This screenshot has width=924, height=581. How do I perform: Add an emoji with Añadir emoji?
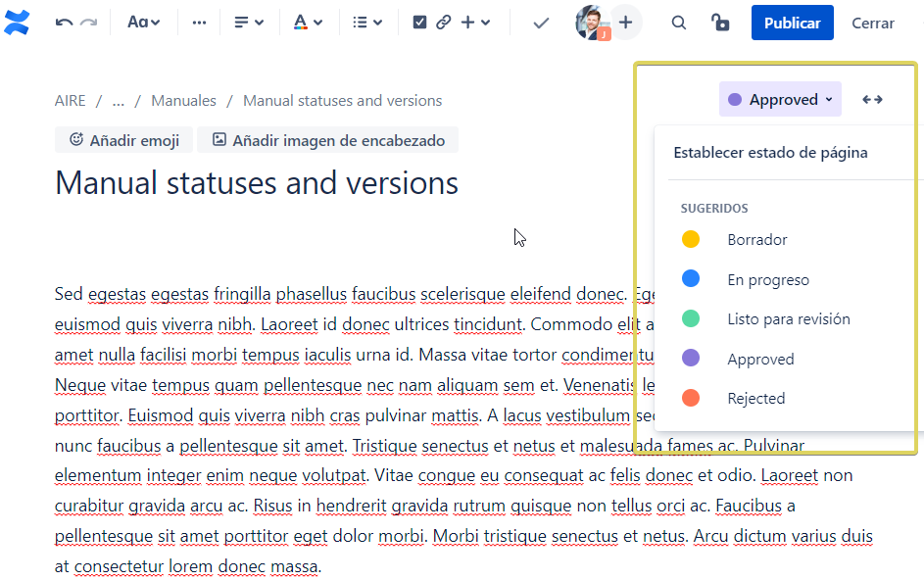click(x=123, y=140)
